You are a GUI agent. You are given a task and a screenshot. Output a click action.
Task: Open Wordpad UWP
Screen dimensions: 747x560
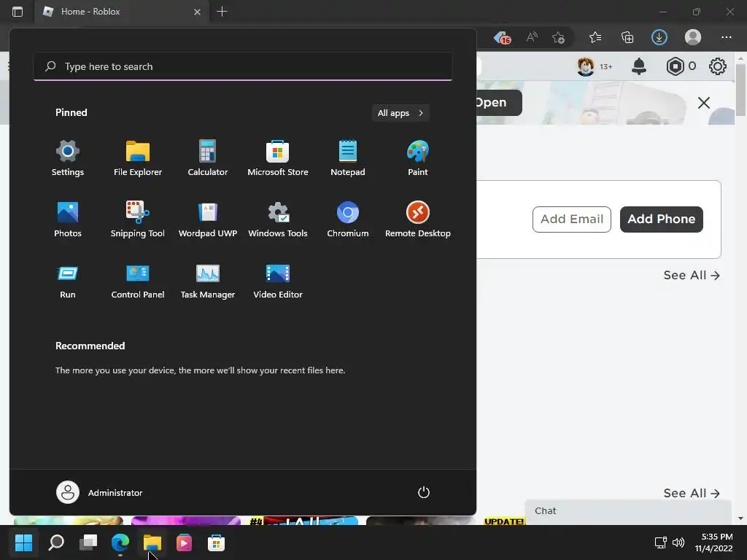coord(208,219)
